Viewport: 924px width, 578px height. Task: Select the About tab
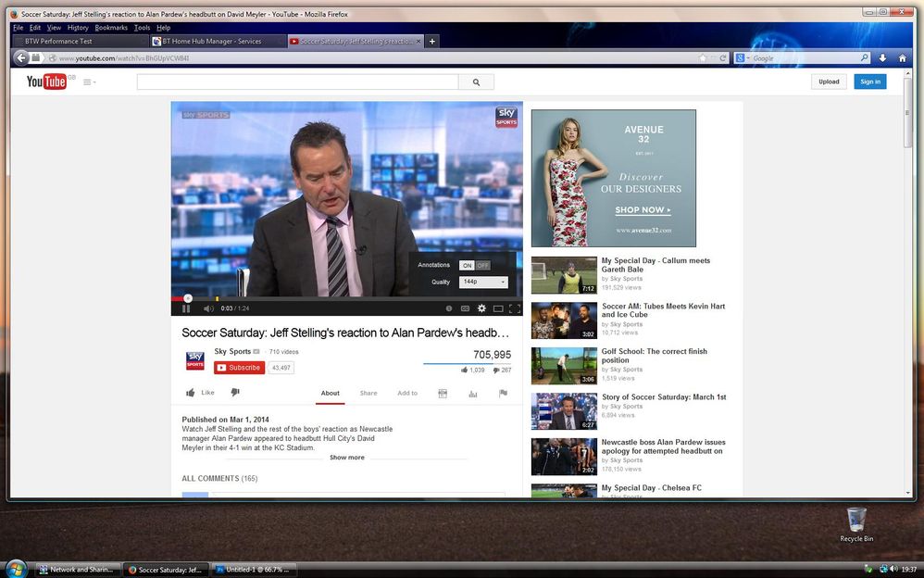pyautogui.click(x=330, y=393)
